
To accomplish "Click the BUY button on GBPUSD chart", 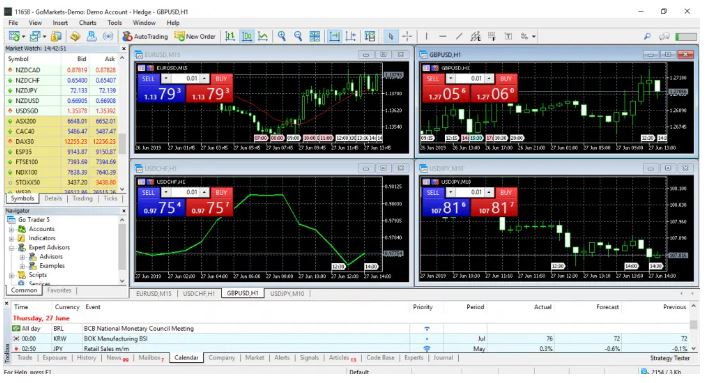I will tap(506, 79).
